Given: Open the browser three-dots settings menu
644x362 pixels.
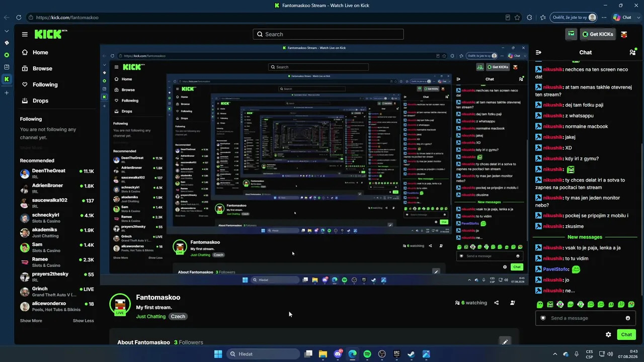Looking at the screenshot, I should [604, 18].
